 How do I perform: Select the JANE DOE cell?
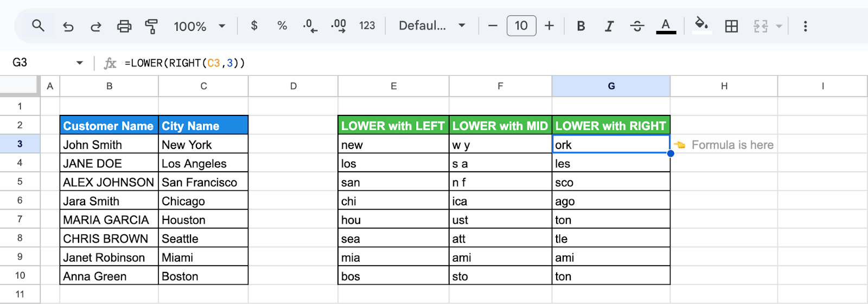[x=109, y=163]
